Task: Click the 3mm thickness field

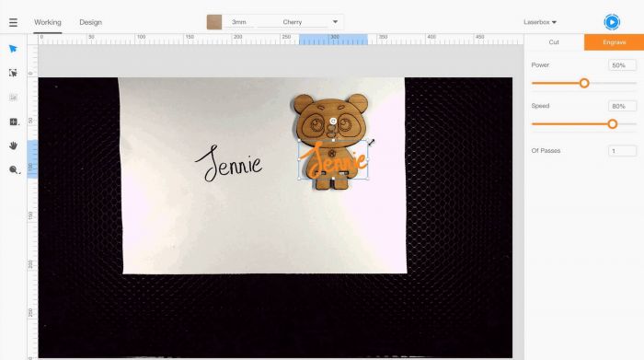Action: coord(239,22)
